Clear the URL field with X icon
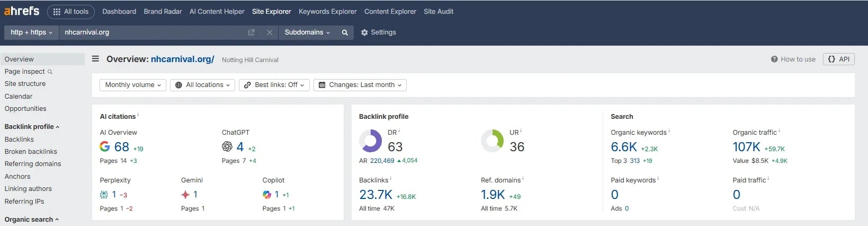 click(270, 32)
